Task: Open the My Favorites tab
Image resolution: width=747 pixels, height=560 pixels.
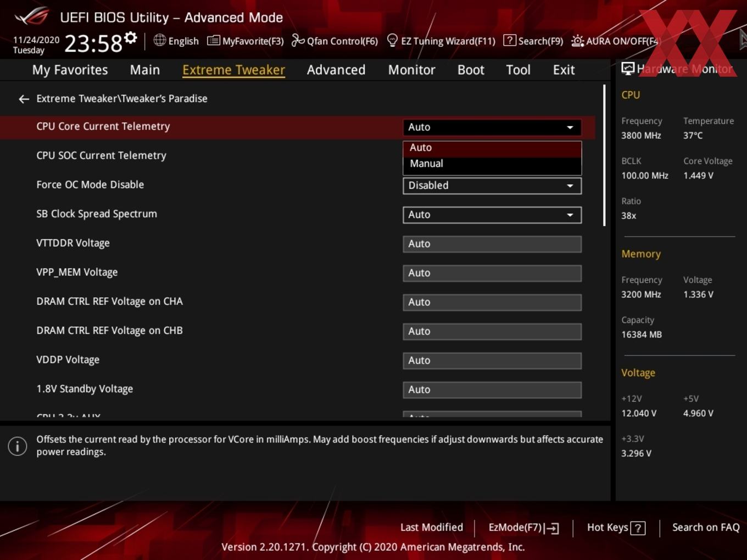Action: tap(70, 70)
